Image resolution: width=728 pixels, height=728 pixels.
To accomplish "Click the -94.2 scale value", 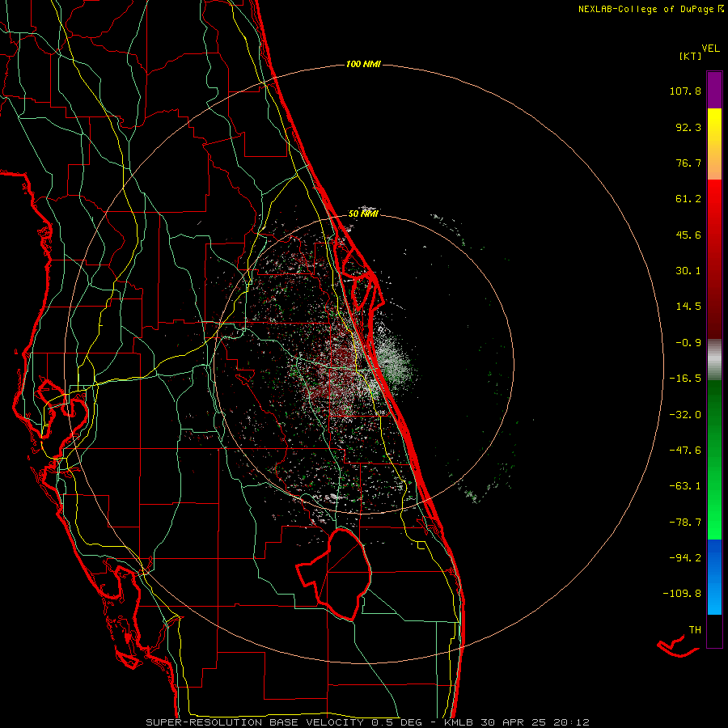I will pos(685,557).
